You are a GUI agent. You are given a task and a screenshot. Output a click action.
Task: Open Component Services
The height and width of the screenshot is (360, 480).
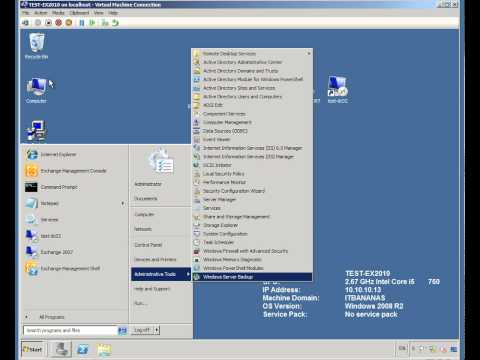[252, 114]
